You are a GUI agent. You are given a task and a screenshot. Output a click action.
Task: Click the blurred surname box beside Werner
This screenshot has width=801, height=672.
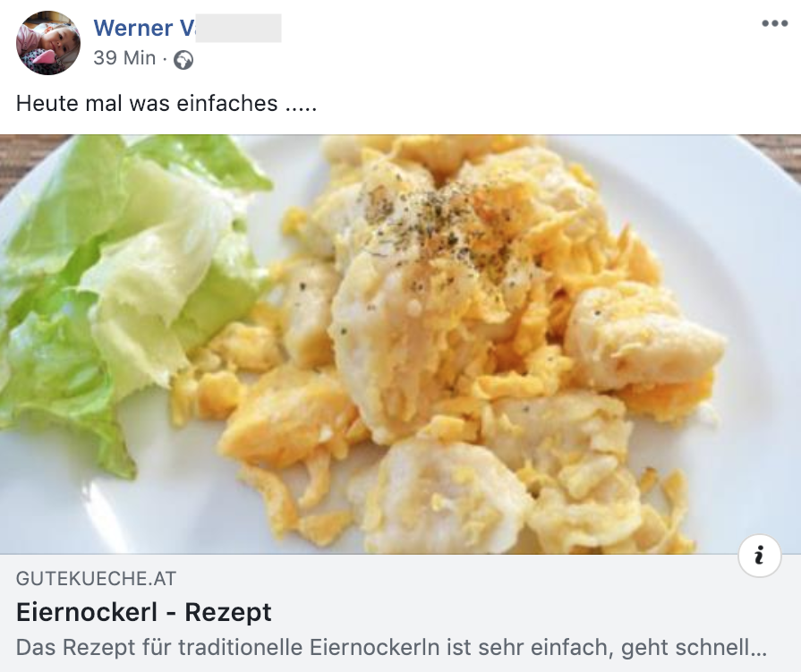click(x=239, y=28)
